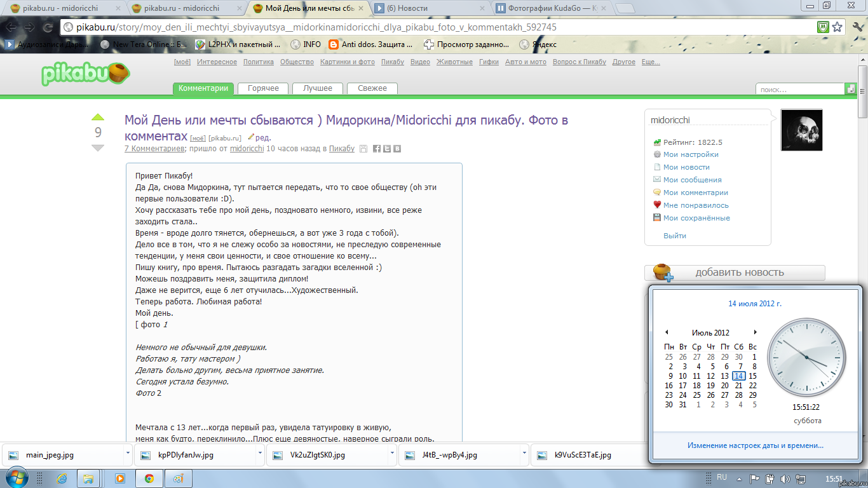The image size is (868, 488).
Task: Go to previous month in the calendar
Action: point(667,332)
